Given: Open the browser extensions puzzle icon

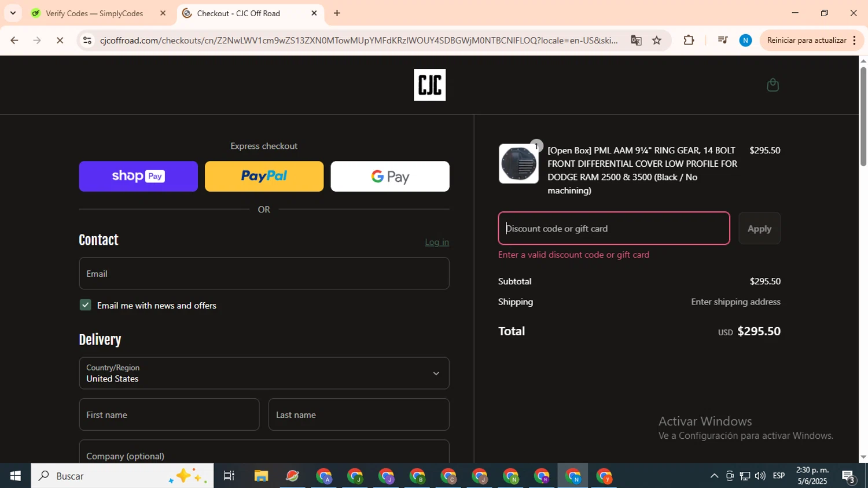Looking at the screenshot, I should click(689, 41).
